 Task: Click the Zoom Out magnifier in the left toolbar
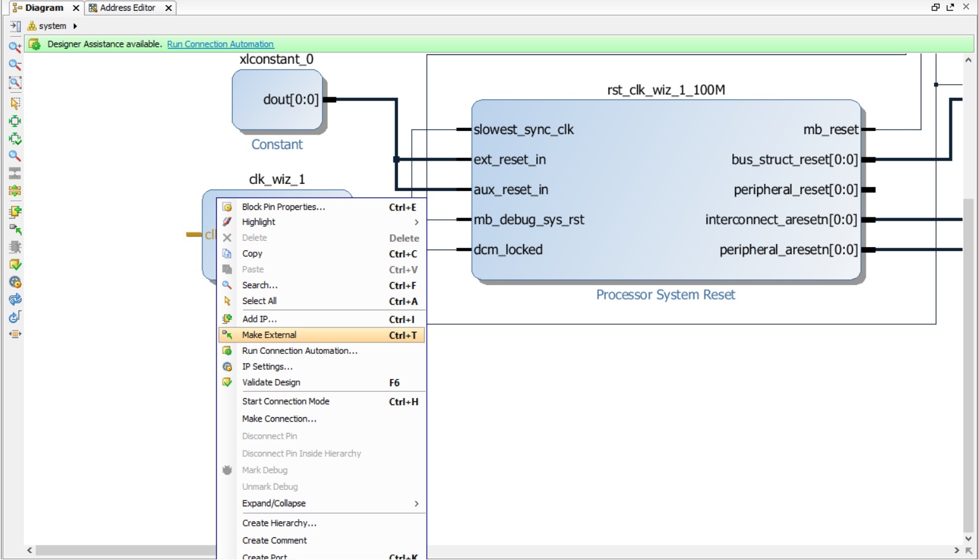point(15,64)
